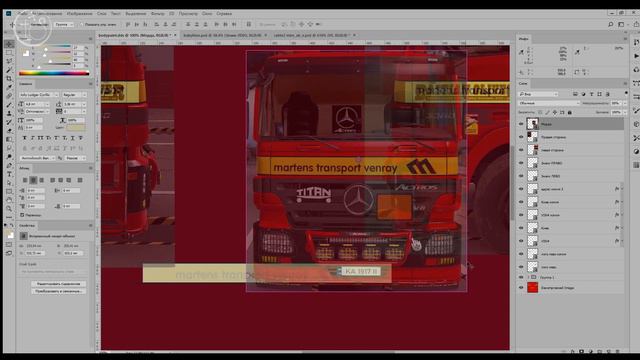
Task: Open the layer filter Вид dropdown
Action: point(538,94)
